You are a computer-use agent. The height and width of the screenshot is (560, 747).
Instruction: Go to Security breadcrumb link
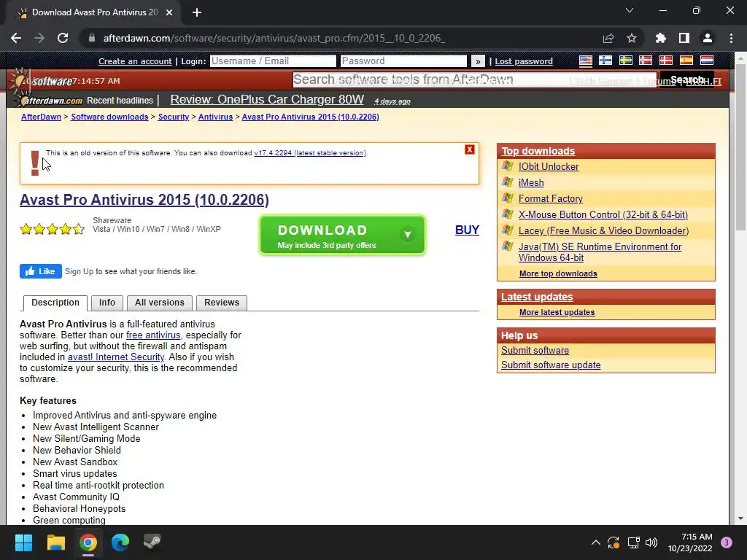point(174,117)
